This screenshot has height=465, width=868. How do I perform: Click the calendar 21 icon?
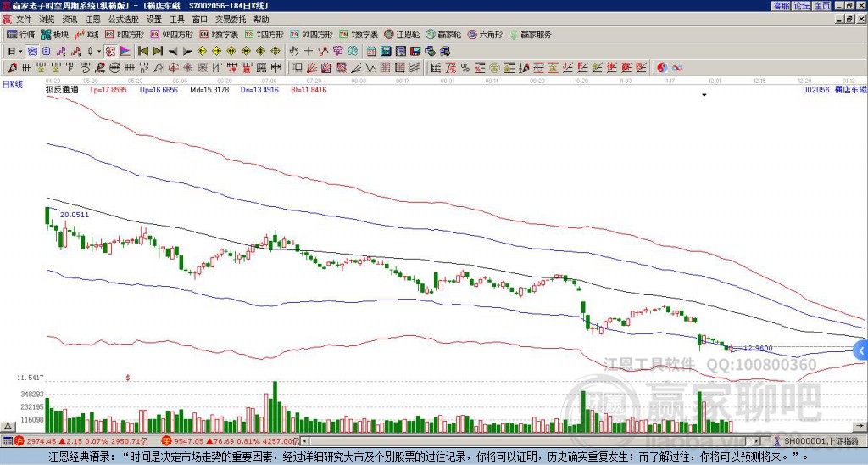click(371, 52)
